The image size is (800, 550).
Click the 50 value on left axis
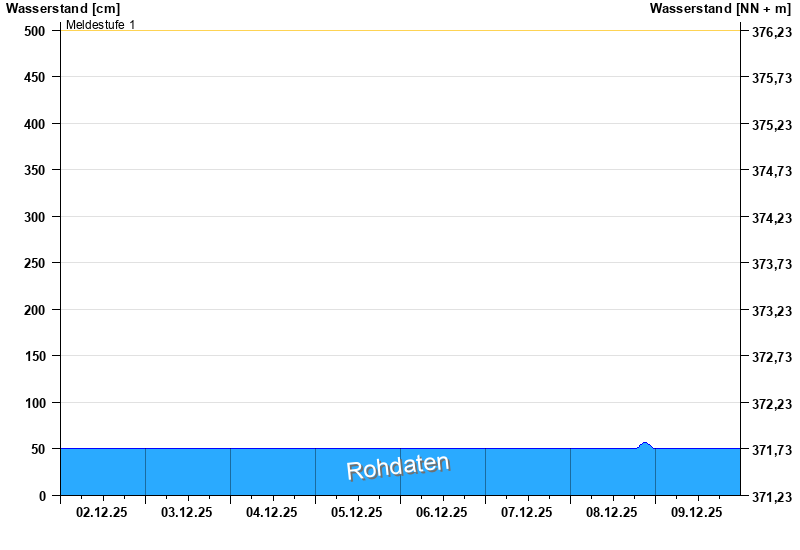click(39, 449)
